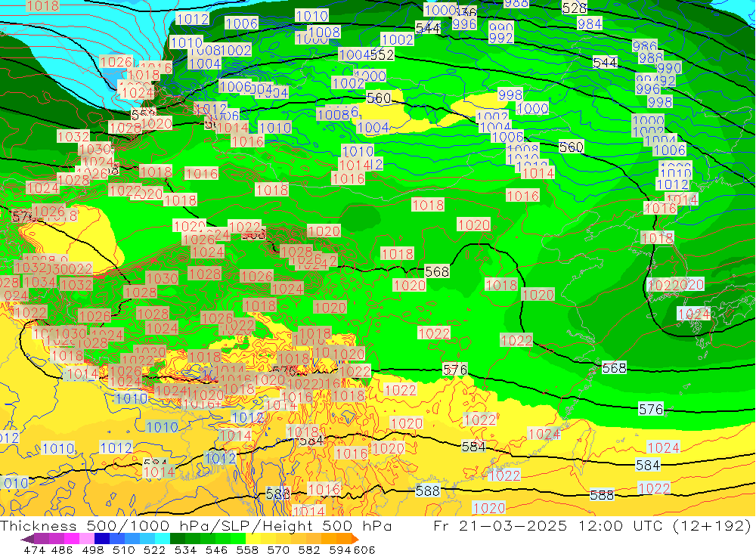Click the light pink legend swatch
The image size is (756, 554).
click(x=87, y=539)
